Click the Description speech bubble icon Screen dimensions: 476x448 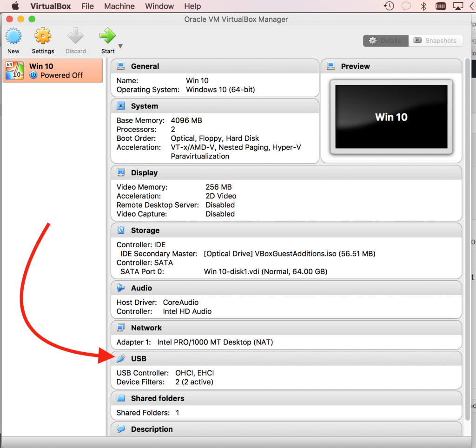(x=121, y=428)
